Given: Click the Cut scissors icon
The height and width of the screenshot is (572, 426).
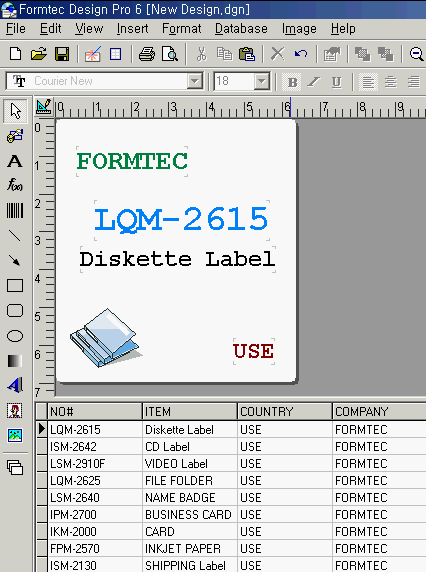Looking at the screenshot, I should coord(201,54).
